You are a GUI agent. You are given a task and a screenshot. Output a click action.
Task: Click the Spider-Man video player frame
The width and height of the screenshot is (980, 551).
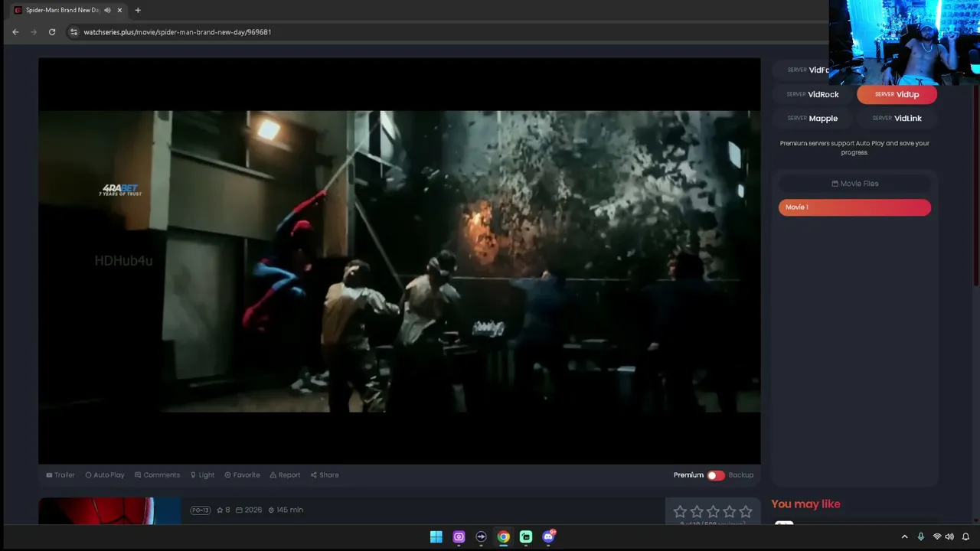[400, 261]
